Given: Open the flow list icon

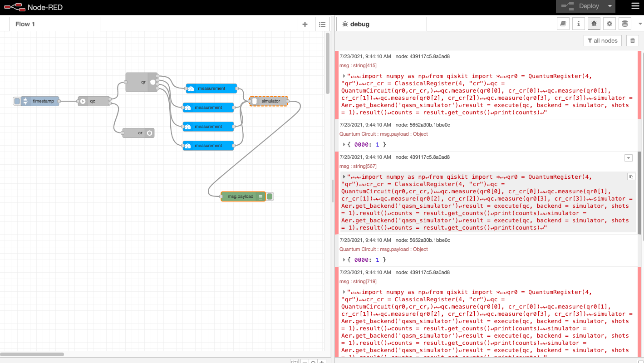Looking at the screenshot, I should 322,24.
